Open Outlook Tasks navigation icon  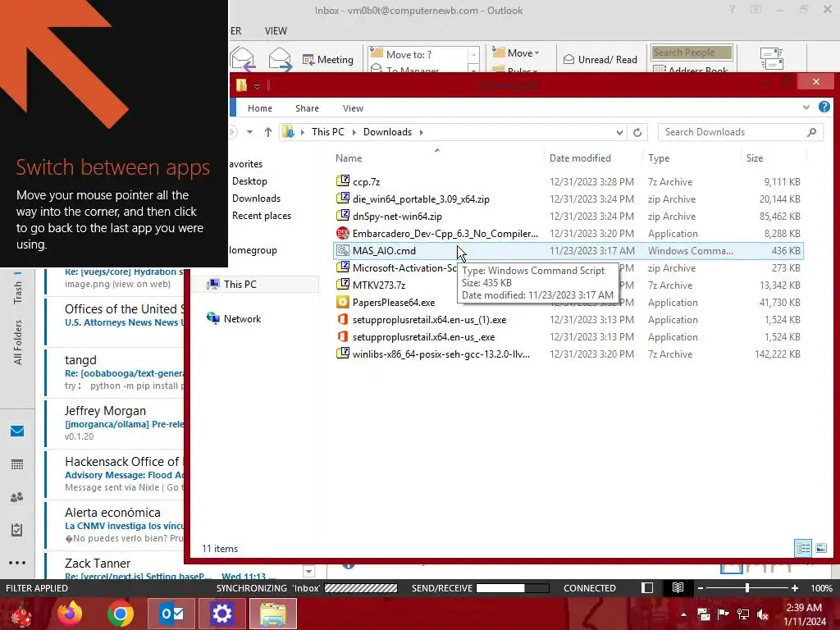17,530
